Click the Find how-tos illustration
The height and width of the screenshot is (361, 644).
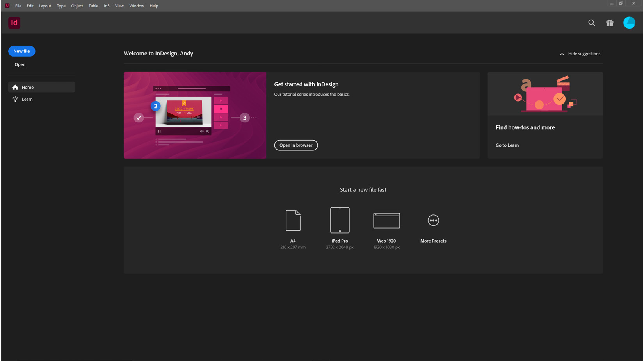point(545,94)
